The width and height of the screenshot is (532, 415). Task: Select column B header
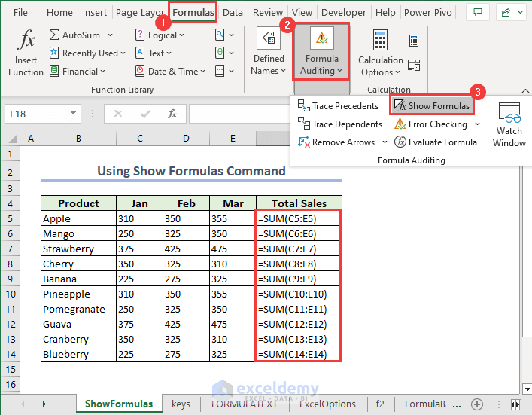pos(78,139)
